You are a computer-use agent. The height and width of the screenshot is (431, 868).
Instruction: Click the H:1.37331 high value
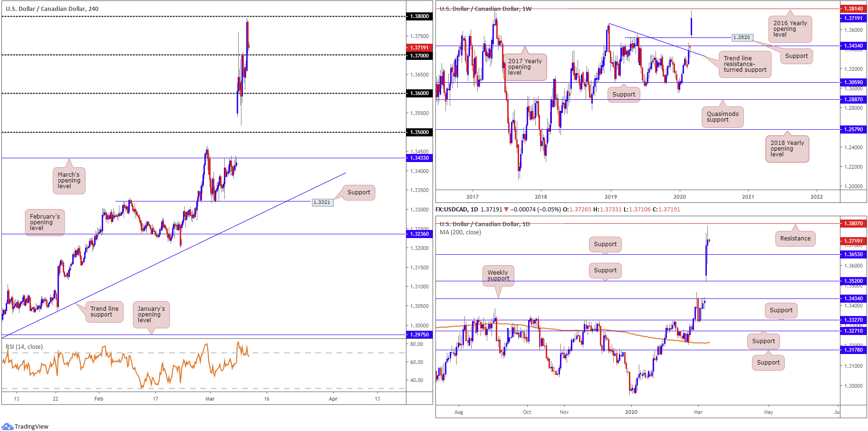pos(608,210)
